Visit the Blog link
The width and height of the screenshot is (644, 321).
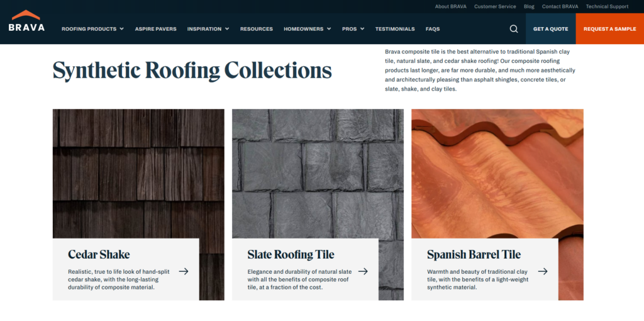(x=529, y=6)
